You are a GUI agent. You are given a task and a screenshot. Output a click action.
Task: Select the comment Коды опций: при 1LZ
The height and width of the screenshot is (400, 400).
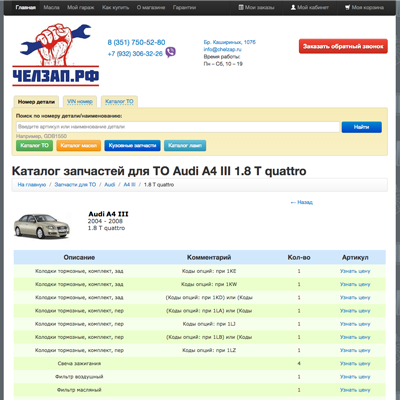(209, 350)
